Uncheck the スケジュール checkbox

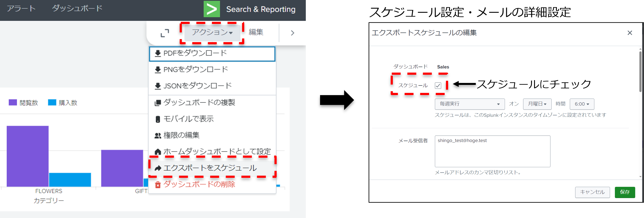[438, 86]
